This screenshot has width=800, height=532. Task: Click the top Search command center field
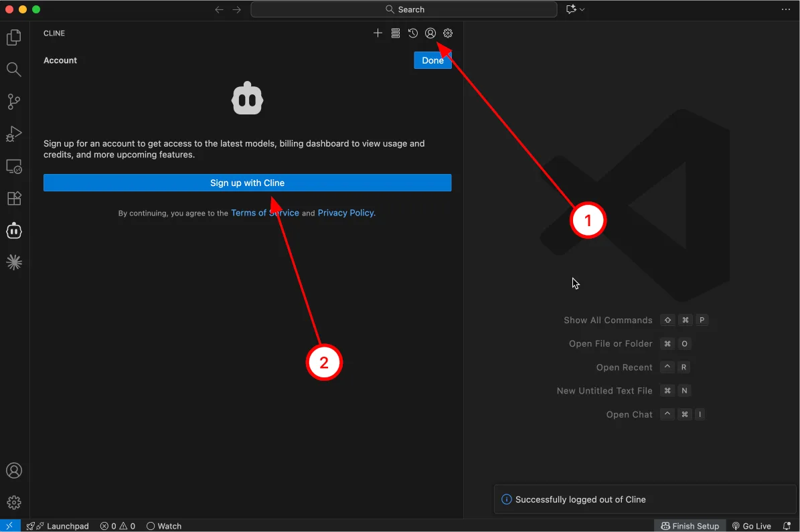point(404,9)
